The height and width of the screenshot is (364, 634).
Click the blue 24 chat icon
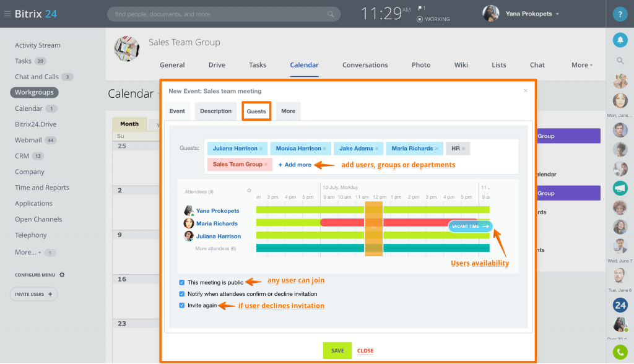click(x=620, y=305)
